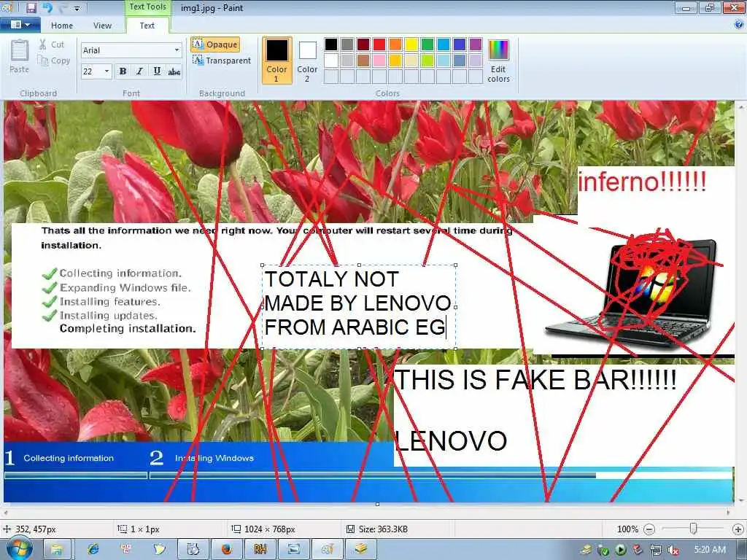The width and height of the screenshot is (747, 560).
Task: Click the Copy button
Action: click(x=54, y=61)
